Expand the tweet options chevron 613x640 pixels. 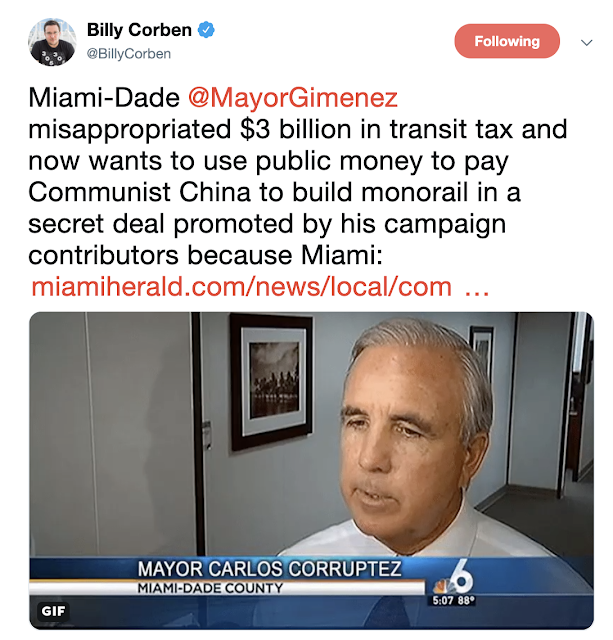(586, 42)
